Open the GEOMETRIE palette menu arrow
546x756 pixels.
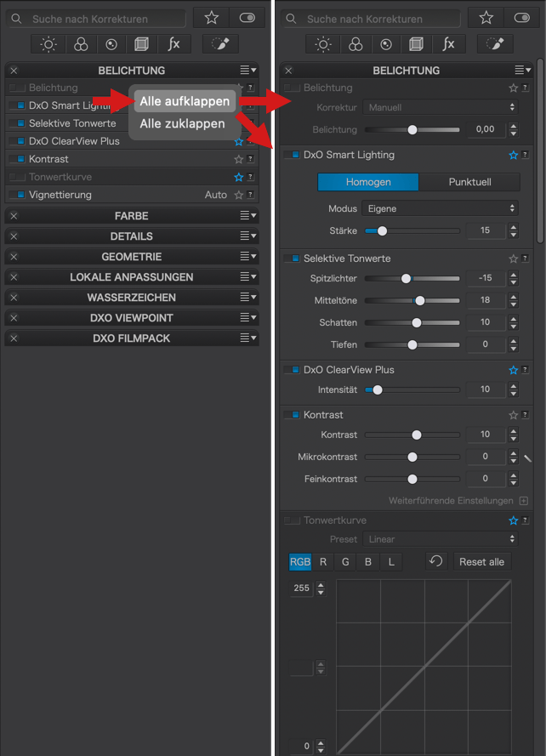(248, 256)
